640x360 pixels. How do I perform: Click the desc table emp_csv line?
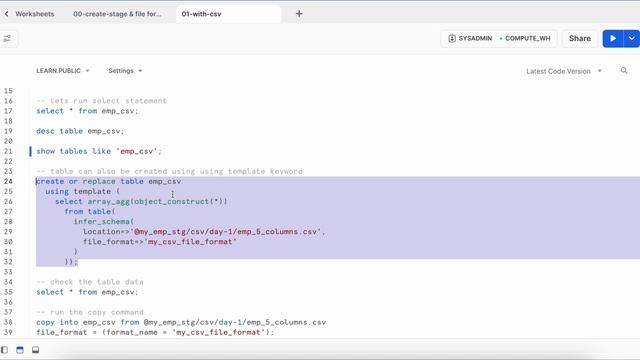[80, 131]
